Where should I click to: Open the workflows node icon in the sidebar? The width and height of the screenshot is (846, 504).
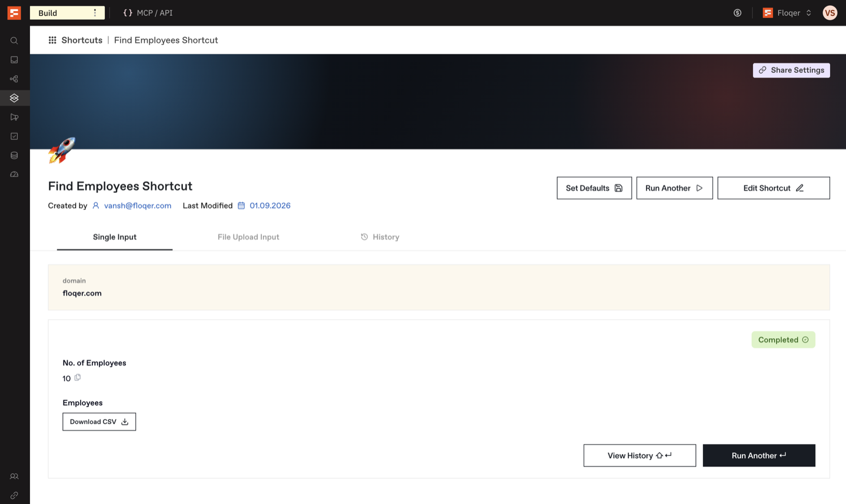pos(14,79)
